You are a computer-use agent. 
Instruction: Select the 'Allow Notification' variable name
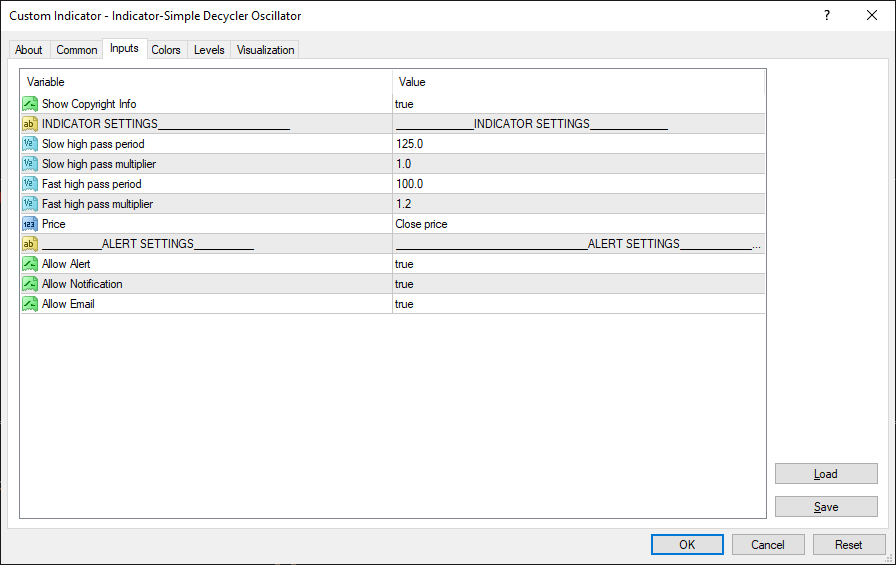pyautogui.click(x=82, y=284)
